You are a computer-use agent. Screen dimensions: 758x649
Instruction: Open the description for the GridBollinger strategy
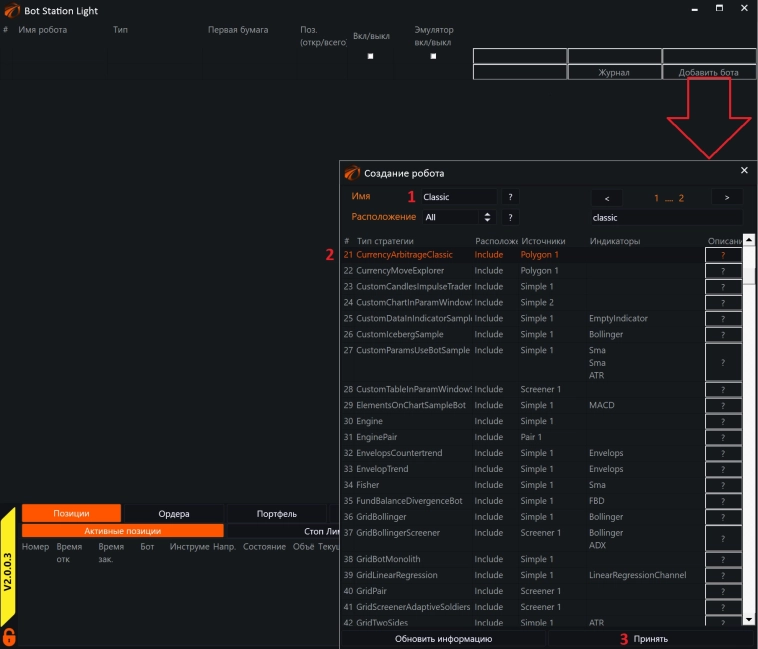(723, 517)
